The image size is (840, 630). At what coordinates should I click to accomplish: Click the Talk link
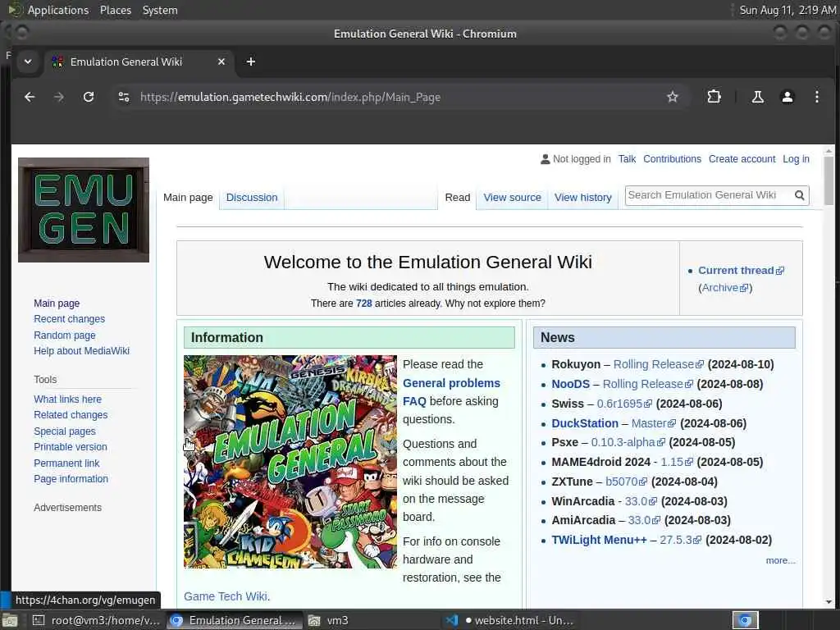pos(627,158)
